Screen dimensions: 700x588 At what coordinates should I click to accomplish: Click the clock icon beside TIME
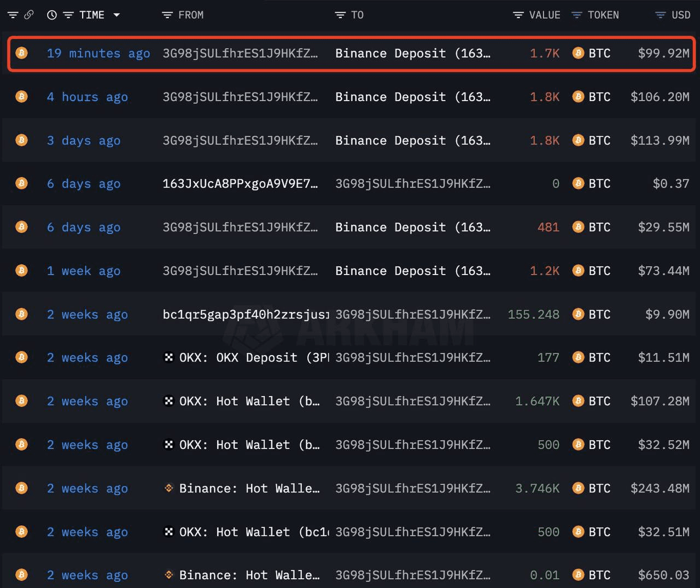pos(52,15)
